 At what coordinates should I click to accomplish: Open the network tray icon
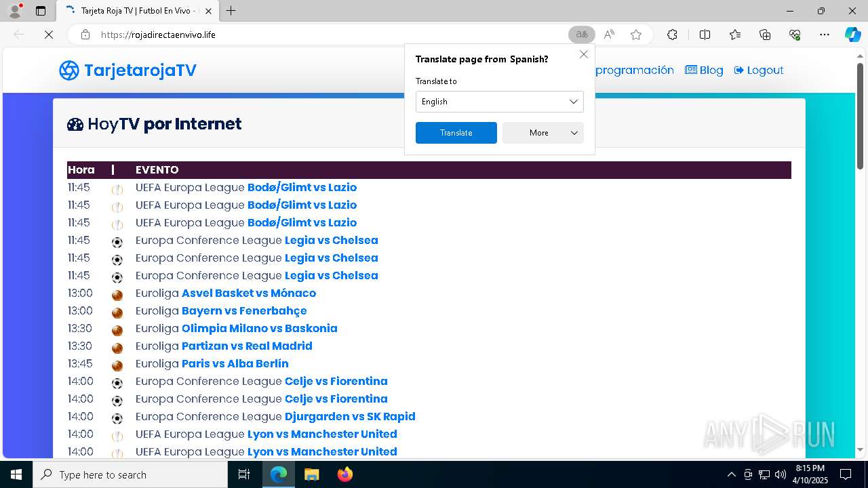coord(764,474)
